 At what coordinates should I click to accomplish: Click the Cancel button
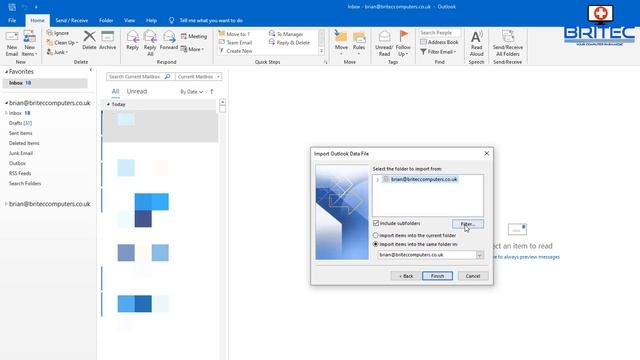(x=473, y=276)
